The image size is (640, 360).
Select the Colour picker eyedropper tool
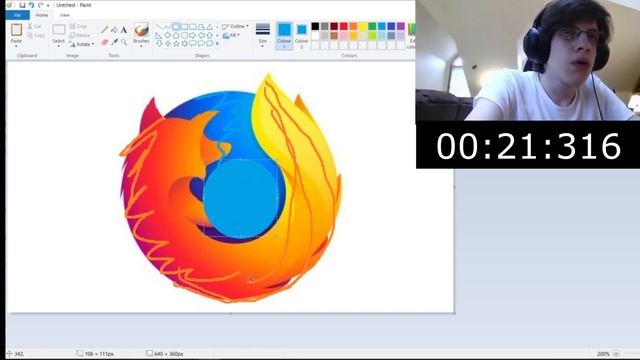(114, 42)
